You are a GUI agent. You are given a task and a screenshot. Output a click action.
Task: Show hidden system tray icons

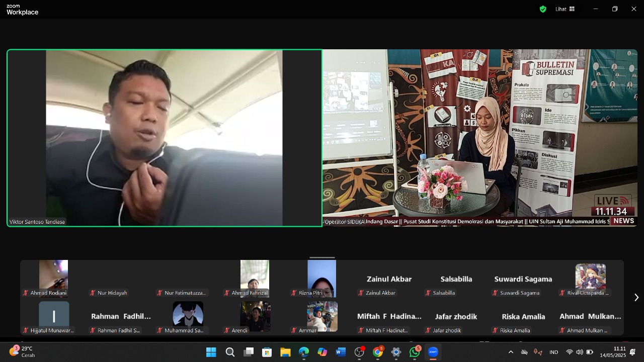511,352
